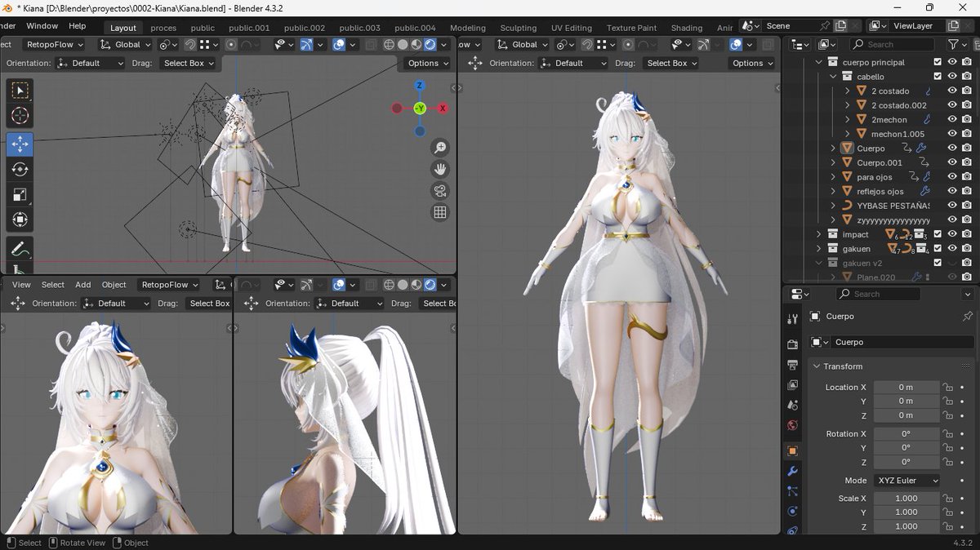Click the new scene icon beside Scene field
The height and width of the screenshot is (550, 980).
(x=840, y=26)
